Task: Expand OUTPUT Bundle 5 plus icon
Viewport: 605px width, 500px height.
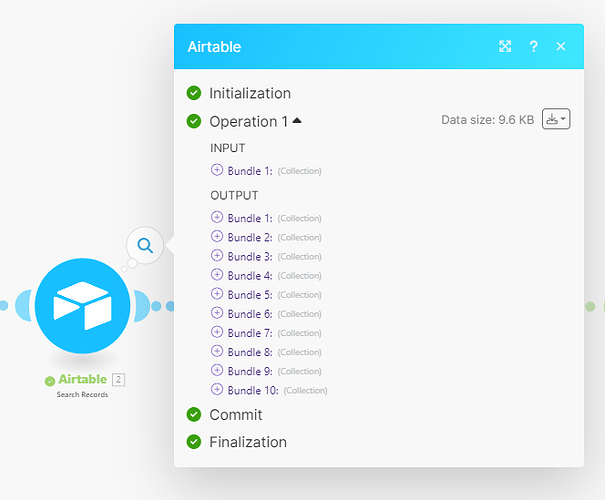Action: 217,294
